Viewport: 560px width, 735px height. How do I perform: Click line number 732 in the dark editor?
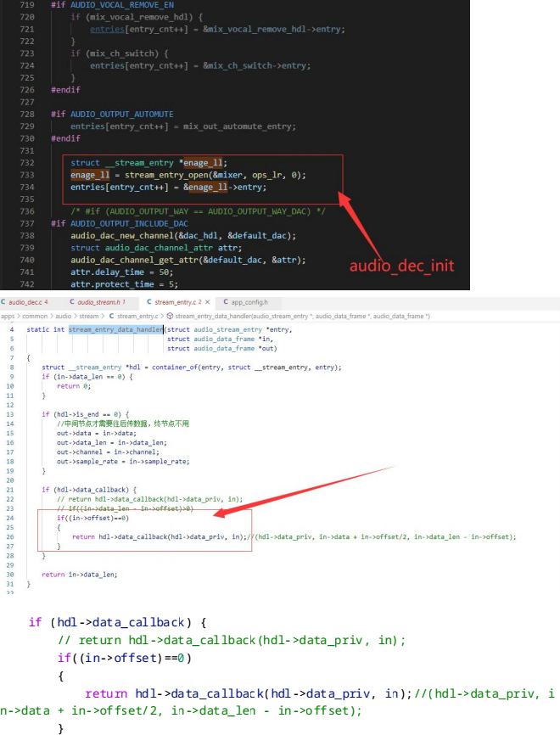click(x=27, y=163)
